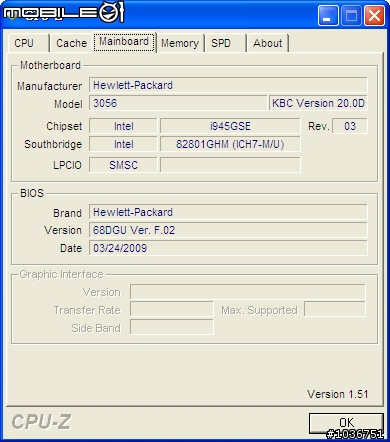The height and width of the screenshot is (442, 390).
Task: Click the Rev. value 03
Action: click(350, 126)
